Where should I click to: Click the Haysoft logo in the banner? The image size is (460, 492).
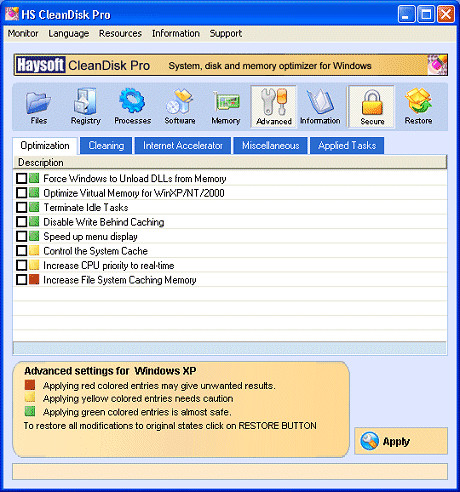click(40, 65)
